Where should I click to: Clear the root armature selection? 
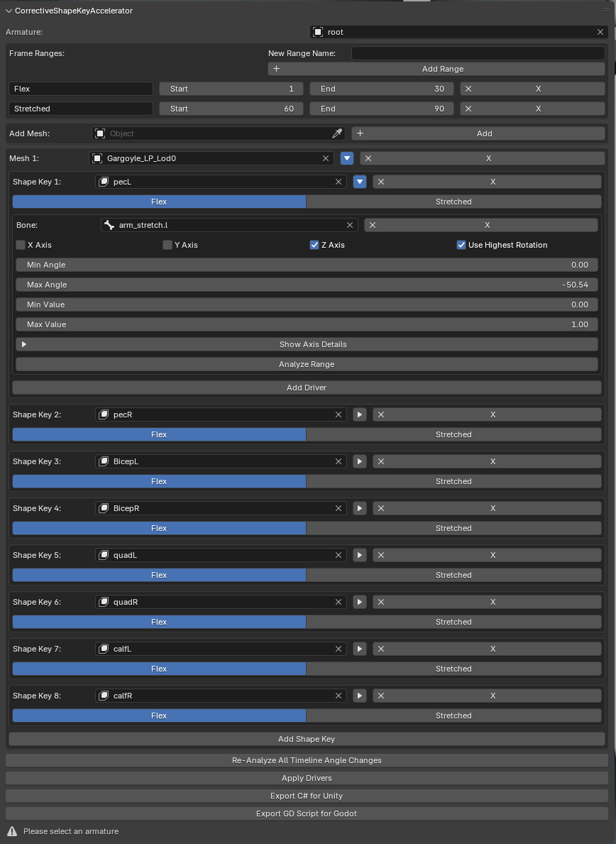coord(600,32)
